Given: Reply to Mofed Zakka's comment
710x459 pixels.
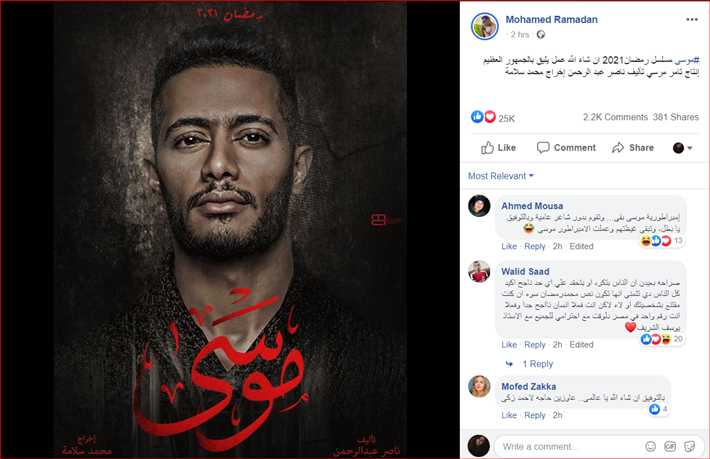Looking at the screenshot, I should click(x=534, y=415).
